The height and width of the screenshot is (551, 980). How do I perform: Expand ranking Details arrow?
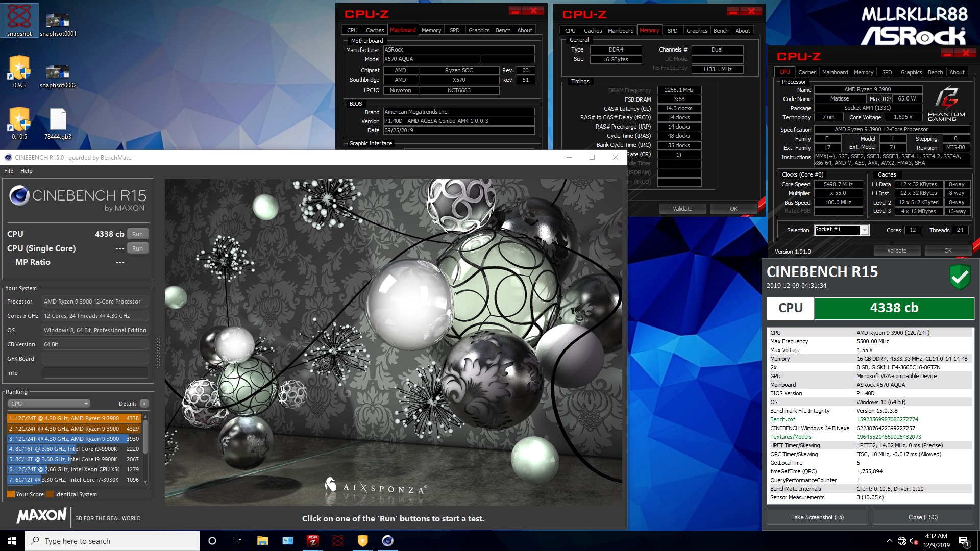(144, 404)
